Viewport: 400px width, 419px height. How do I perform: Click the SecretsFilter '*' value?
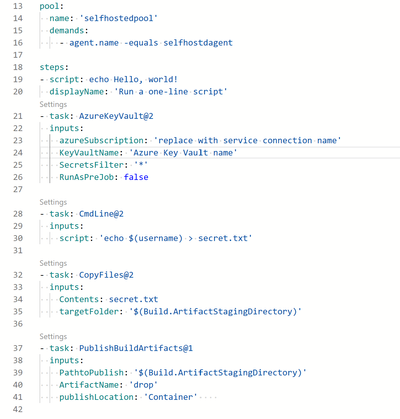click(141, 165)
